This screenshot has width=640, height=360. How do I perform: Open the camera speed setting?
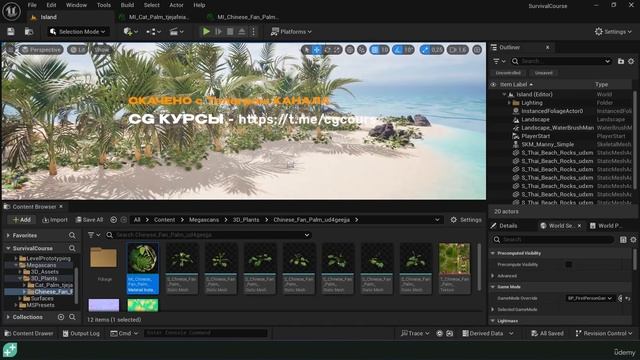click(458, 50)
